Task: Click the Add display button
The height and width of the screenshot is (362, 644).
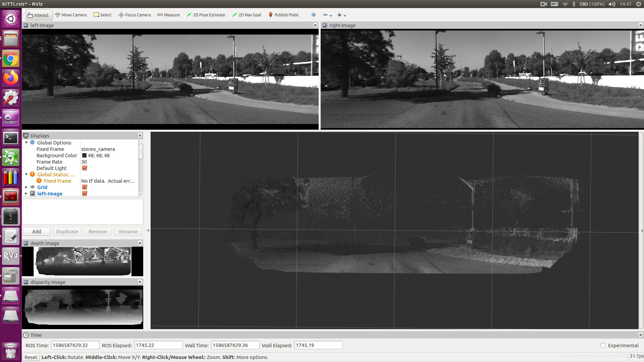Action: tap(37, 232)
